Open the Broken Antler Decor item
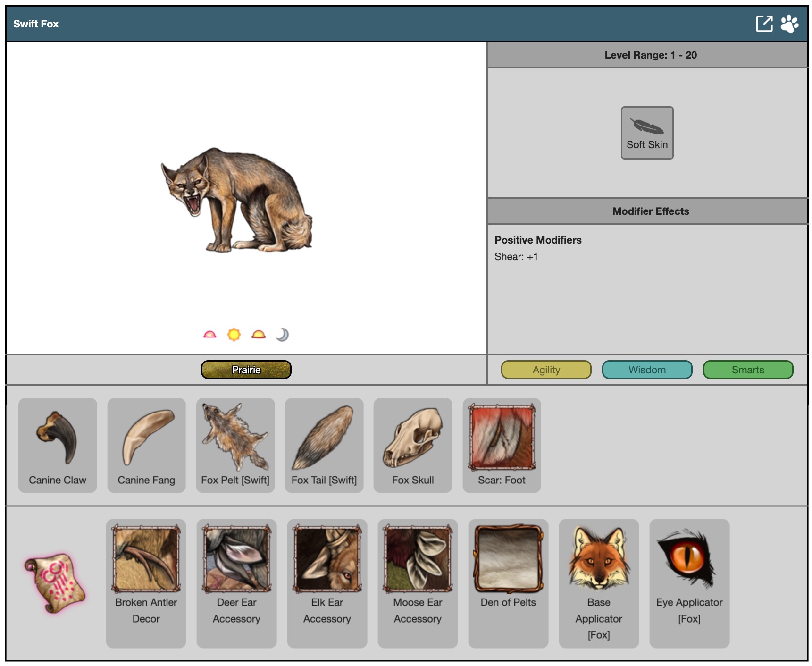Screen dimensions: 812x666 click(x=146, y=582)
